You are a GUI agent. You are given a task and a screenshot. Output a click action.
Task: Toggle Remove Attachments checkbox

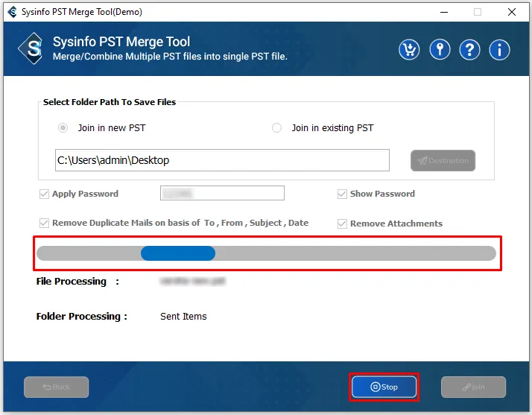pos(342,224)
